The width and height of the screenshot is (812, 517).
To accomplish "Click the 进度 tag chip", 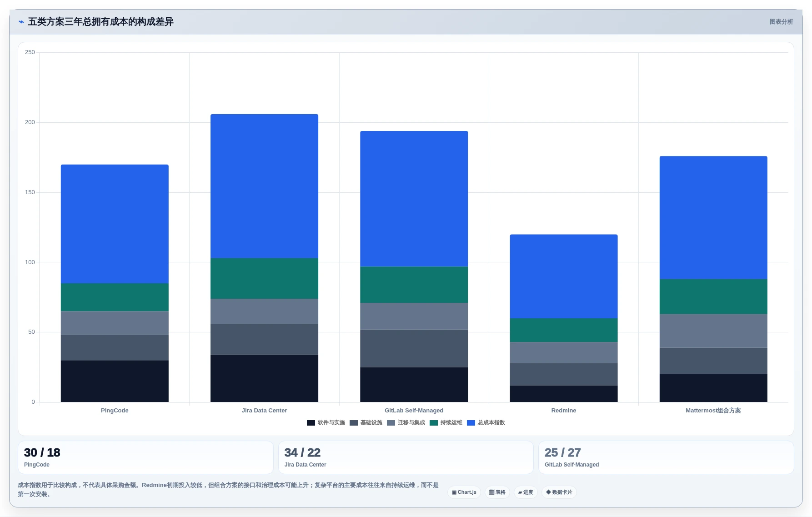I will click(x=526, y=492).
